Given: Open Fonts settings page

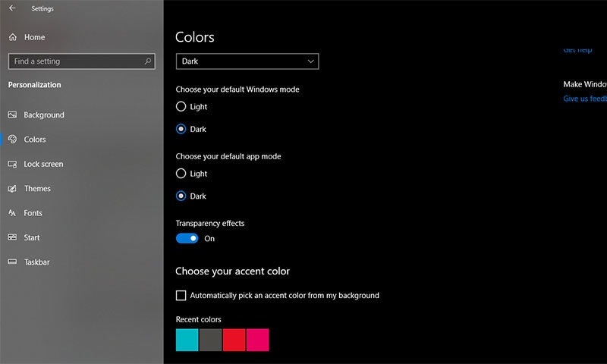Looking at the screenshot, I should (33, 213).
